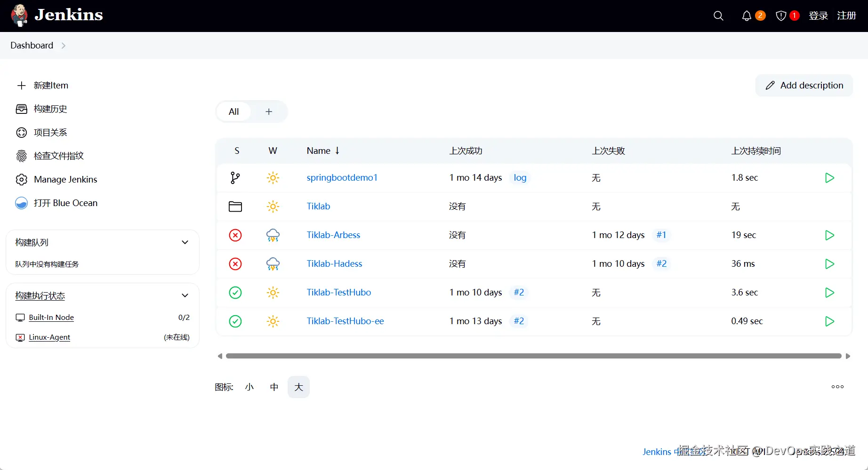Click the offline Linux-Agent icon
Viewport: 868px width, 470px height.
pyautogui.click(x=20, y=337)
